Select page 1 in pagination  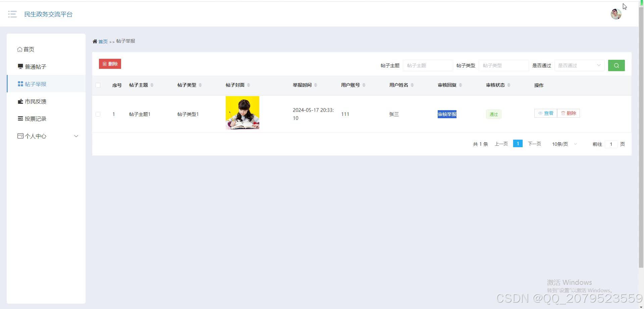point(518,144)
